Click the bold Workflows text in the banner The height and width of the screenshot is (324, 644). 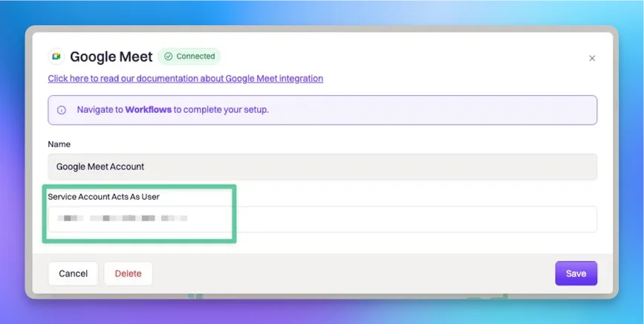(x=149, y=110)
